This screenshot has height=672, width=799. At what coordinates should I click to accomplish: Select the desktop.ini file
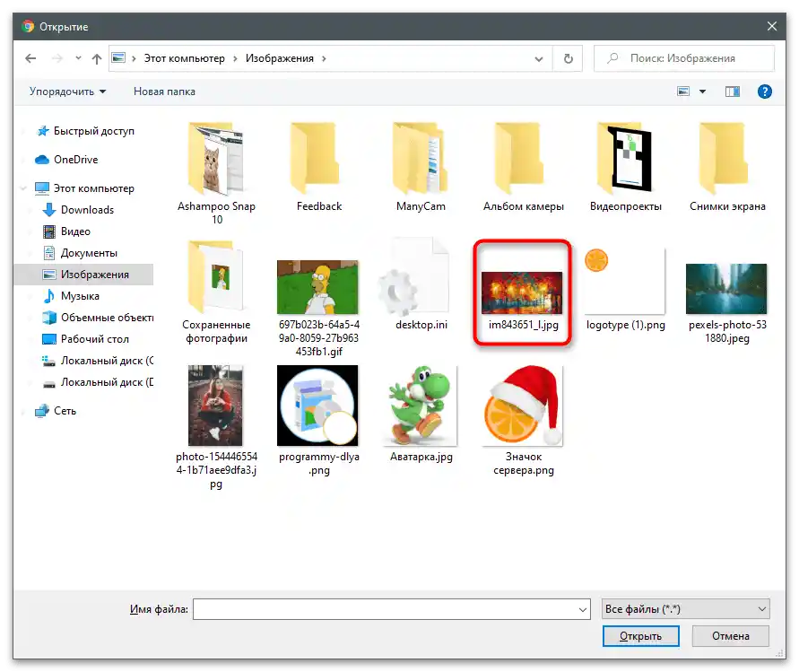click(421, 284)
